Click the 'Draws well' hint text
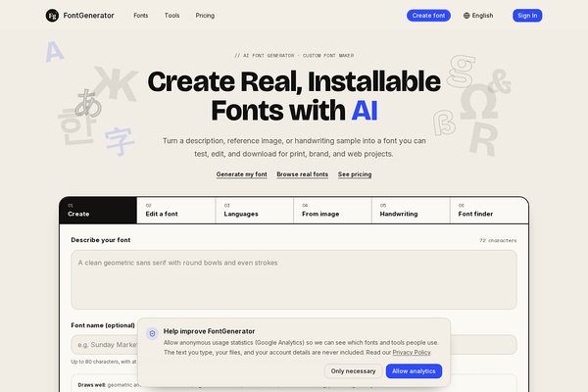The image size is (588, 392). pyautogui.click(x=91, y=385)
